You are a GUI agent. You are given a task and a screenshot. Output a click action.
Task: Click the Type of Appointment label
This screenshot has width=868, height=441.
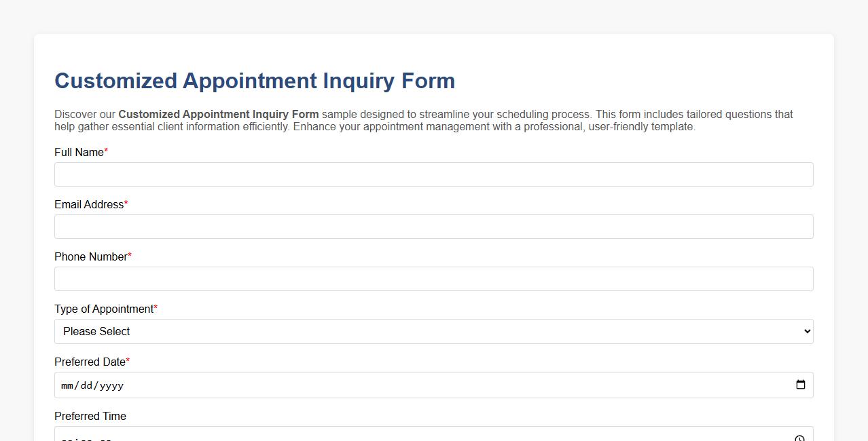[103, 309]
